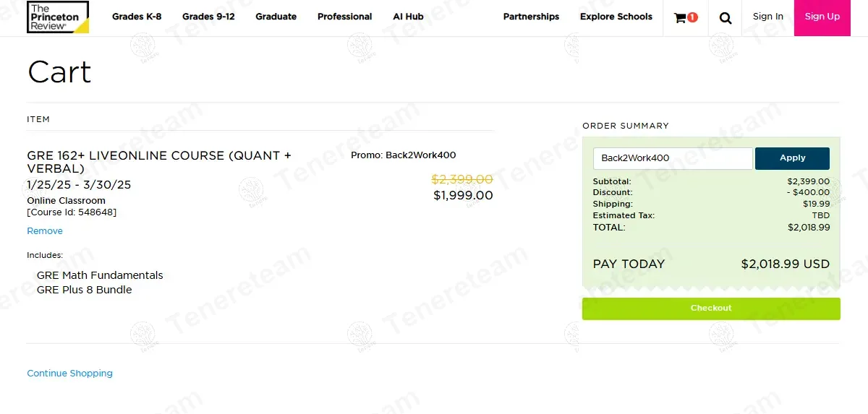The height and width of the screenshot is (414, 868).
Task: Focus the promo code input field
Action: 673,158
